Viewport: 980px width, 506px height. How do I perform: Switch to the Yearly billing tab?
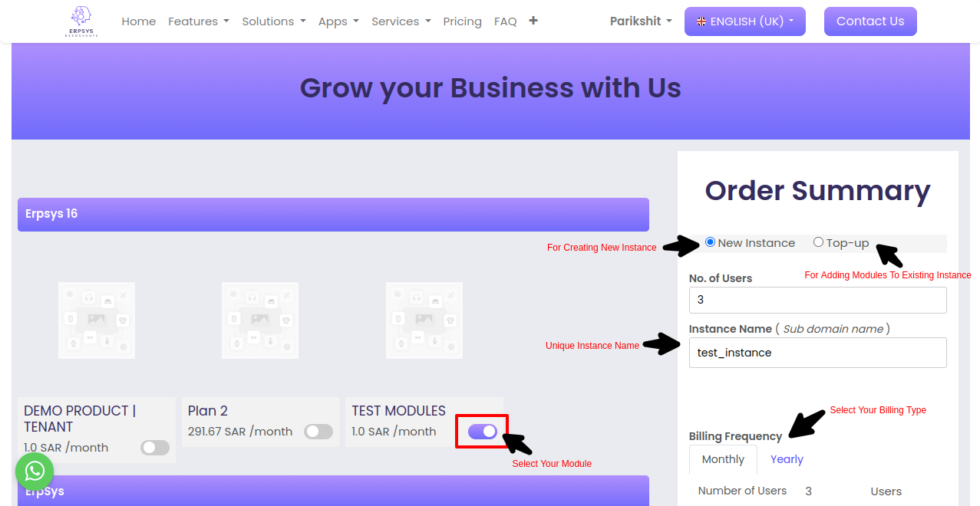pos(787,459)
